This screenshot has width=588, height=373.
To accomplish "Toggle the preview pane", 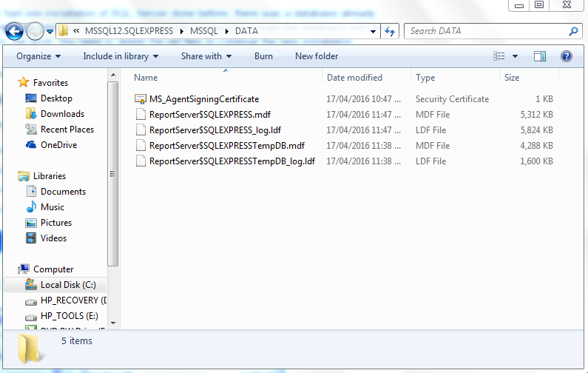I will point(540,56).
